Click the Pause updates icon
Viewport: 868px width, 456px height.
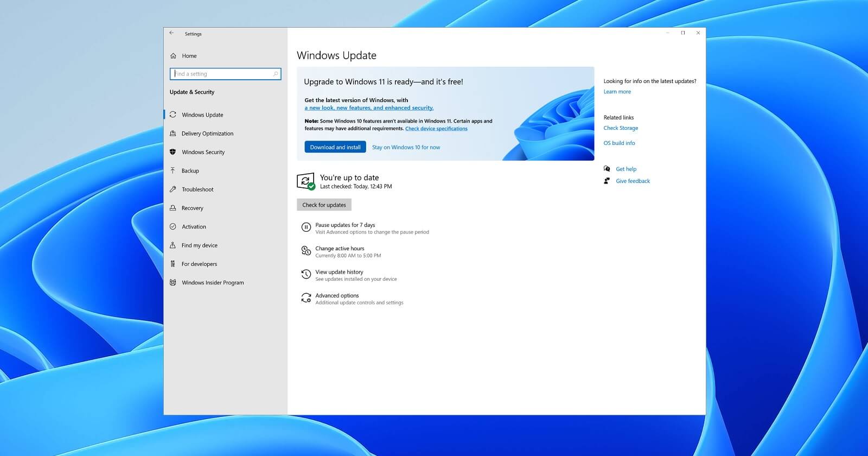pyautogui.click(x=306, y=228)
